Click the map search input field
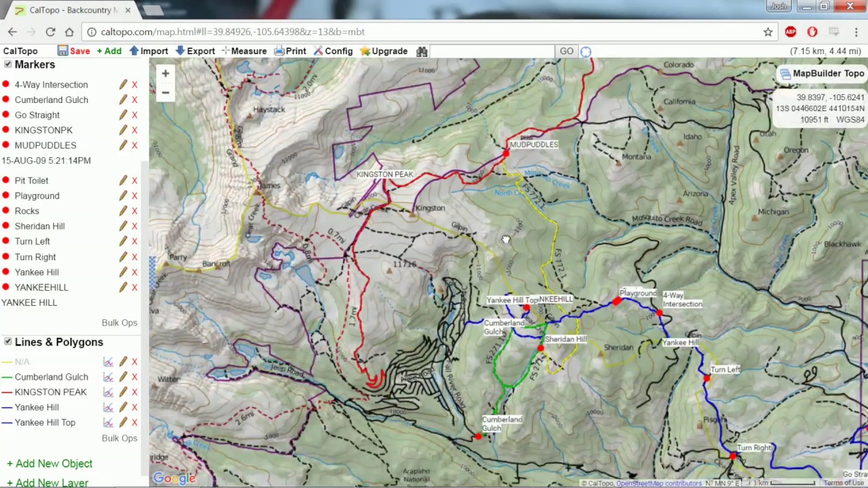Screen dimensions: 868x488 492,52
